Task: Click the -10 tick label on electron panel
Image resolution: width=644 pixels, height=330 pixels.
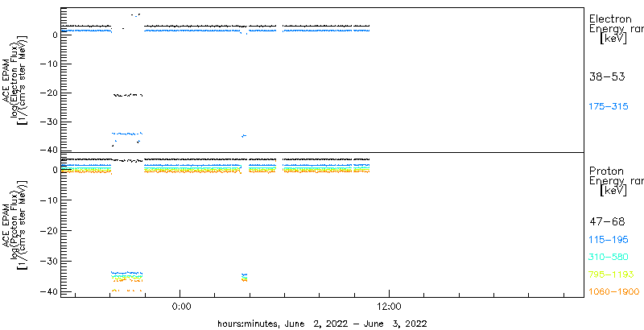Action: [x=48, y=64]
